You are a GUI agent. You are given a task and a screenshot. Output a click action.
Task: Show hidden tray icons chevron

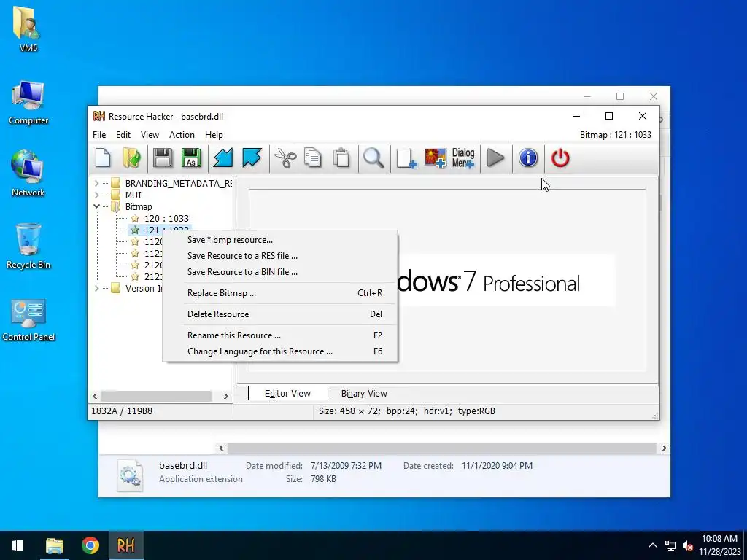click(653, 545)
